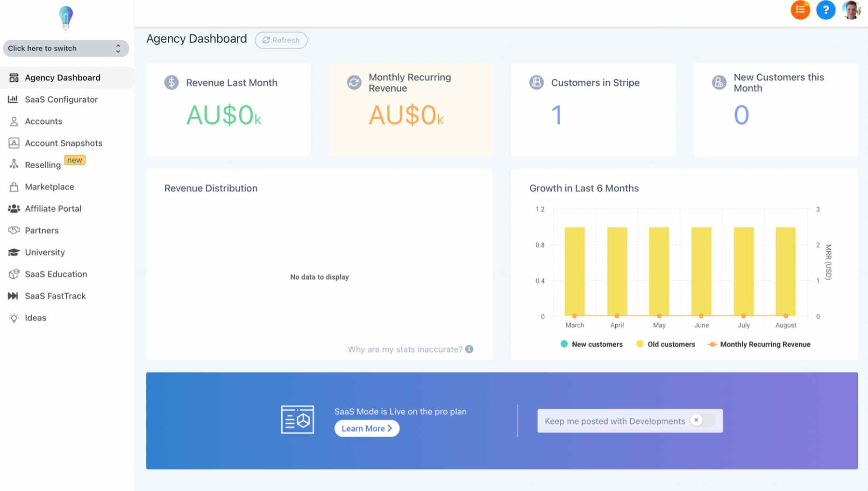Click the University graduation cap icon

14,252
